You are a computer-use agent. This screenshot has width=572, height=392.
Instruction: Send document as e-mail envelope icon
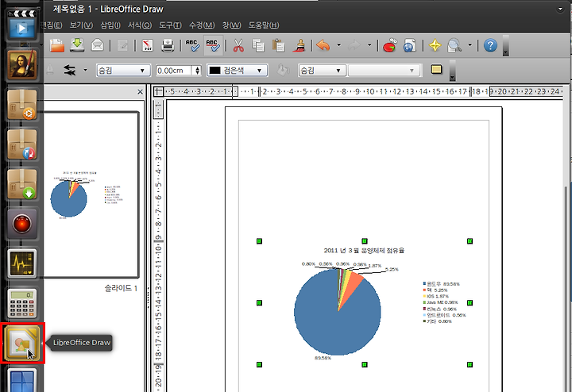point(98,45)
